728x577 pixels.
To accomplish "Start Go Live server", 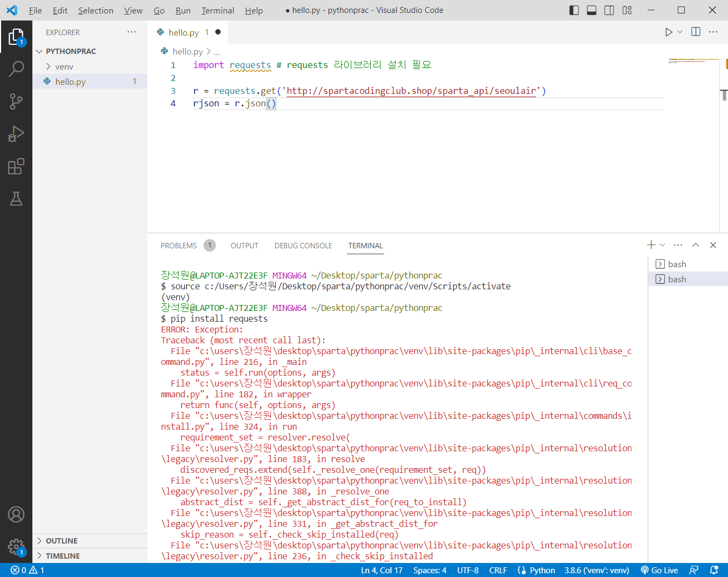I will (659, 570).
